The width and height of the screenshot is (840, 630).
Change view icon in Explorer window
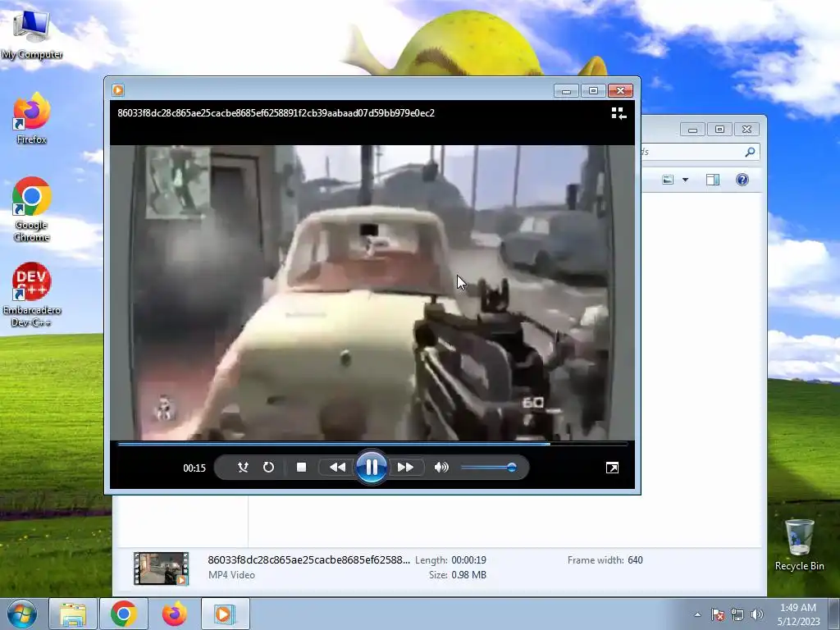tap(668, 180)
